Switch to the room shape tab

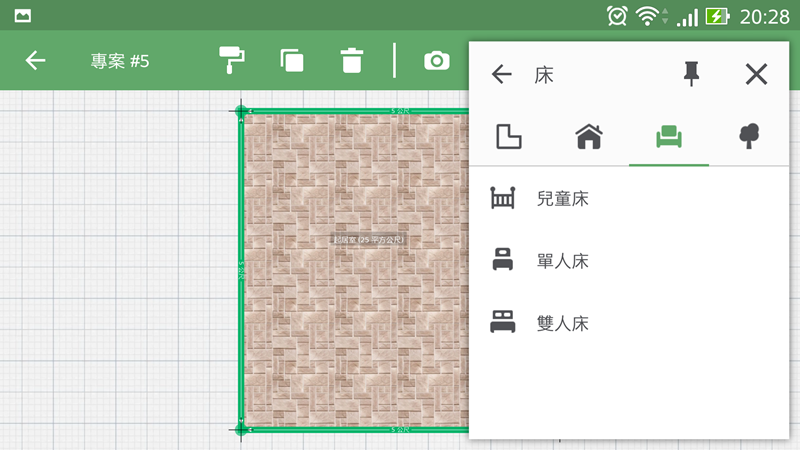(x=509, y=137)
